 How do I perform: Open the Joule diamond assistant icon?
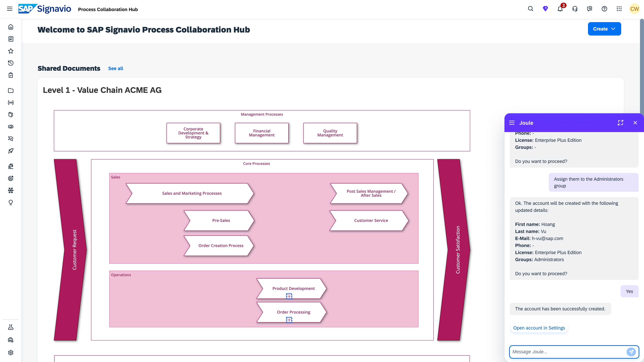tap(545, 9)
